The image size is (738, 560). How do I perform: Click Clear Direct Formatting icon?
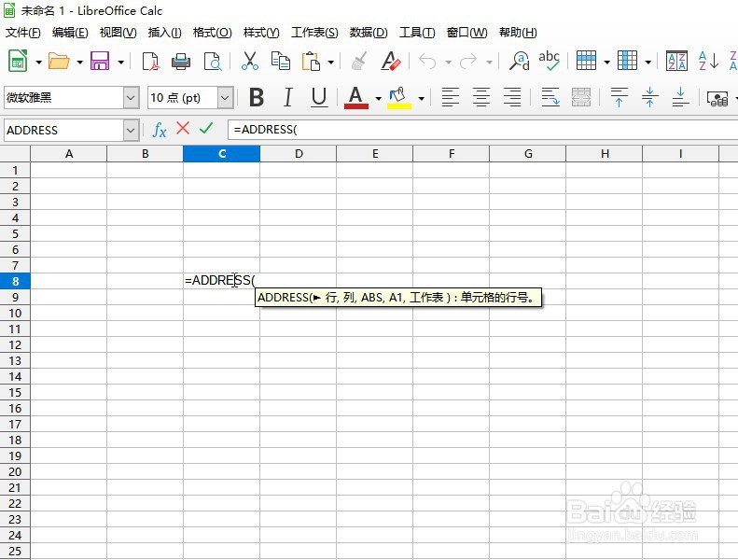391,62
